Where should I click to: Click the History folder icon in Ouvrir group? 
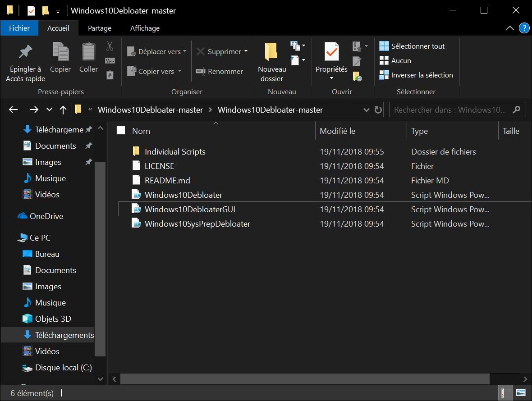click(x=357, y=76)
